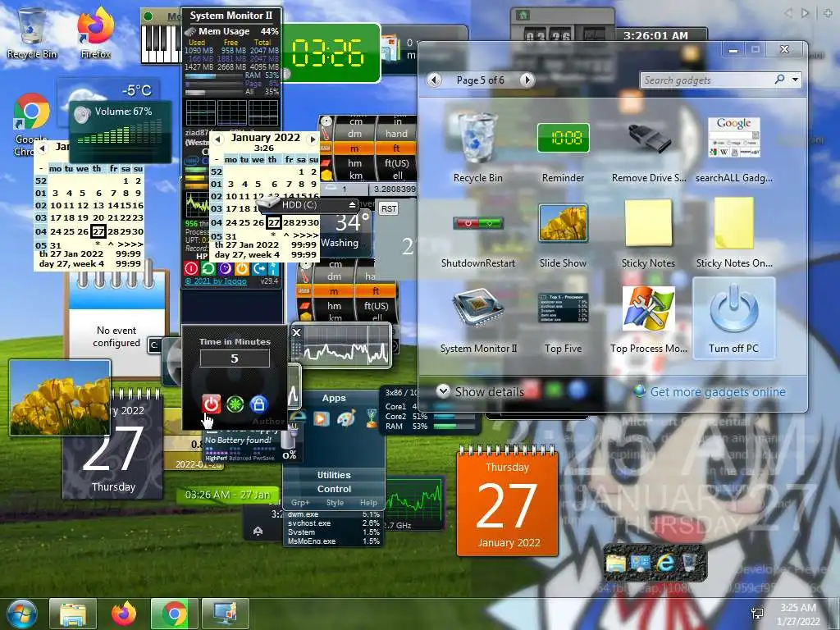This screenshot has height=630, width=840.
Task: Select the ShutdownRestart gadget in gallery
Action: [477, 233]
